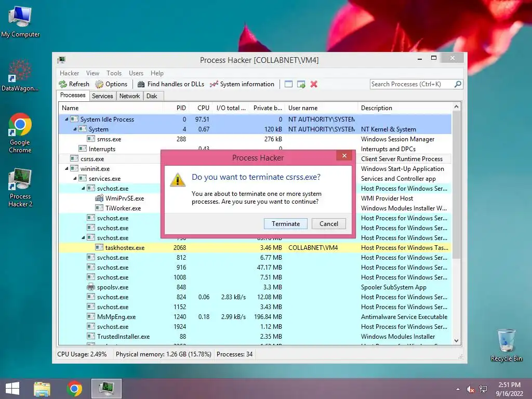Click the smss.exe process icon
The height and width of the screenshot is (399, 532).
coord(90,139)
